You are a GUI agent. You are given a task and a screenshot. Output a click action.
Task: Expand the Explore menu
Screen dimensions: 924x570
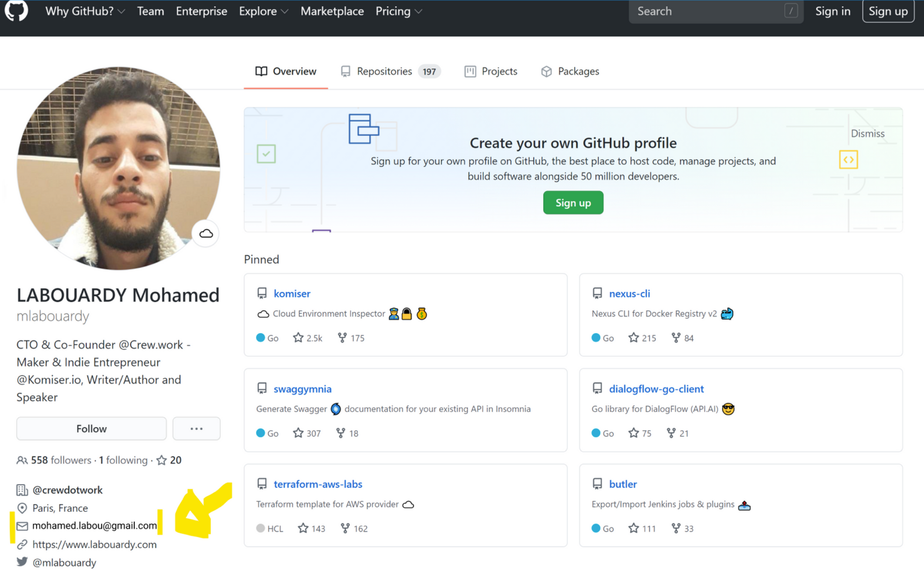263,11
